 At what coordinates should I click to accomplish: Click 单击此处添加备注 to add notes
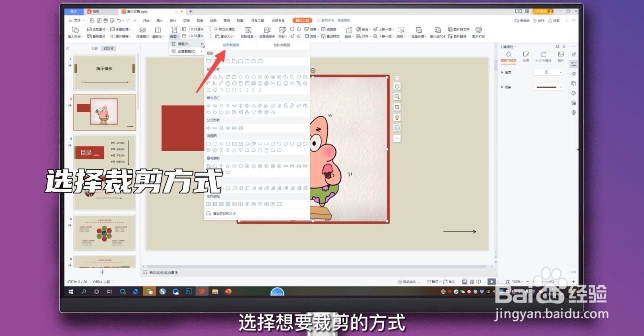pyautogui.click(x=163, y=273)
